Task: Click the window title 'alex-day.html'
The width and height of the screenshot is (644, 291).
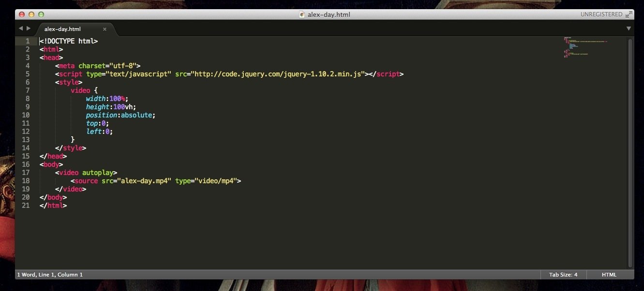Action: [x=329, y=15]
